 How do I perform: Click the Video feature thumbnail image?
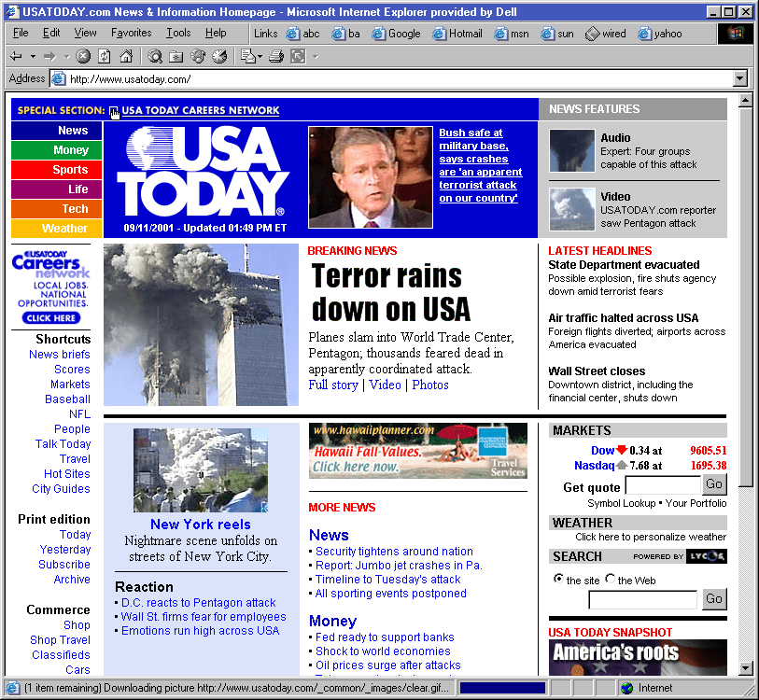pyautogui.click(x=572, y=209)
